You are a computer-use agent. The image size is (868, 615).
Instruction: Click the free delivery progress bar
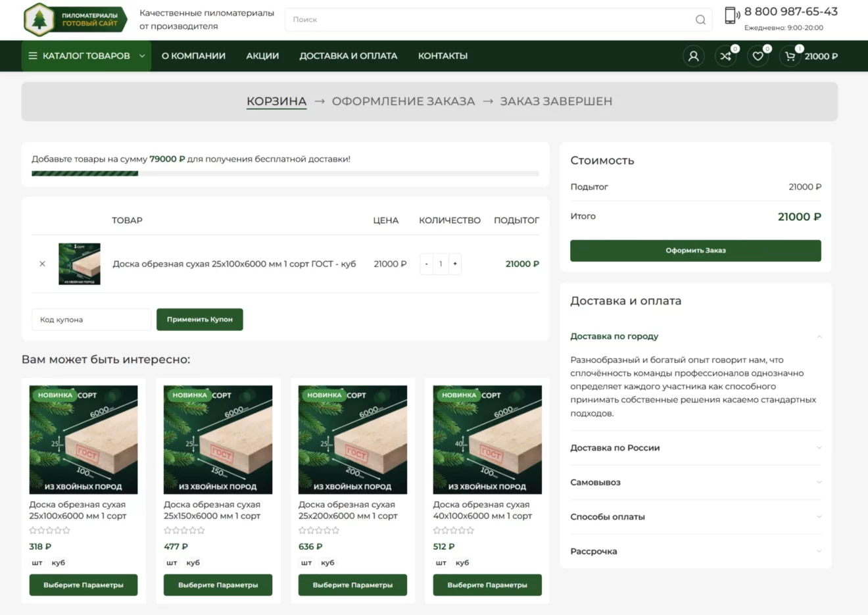coord(285,174)
